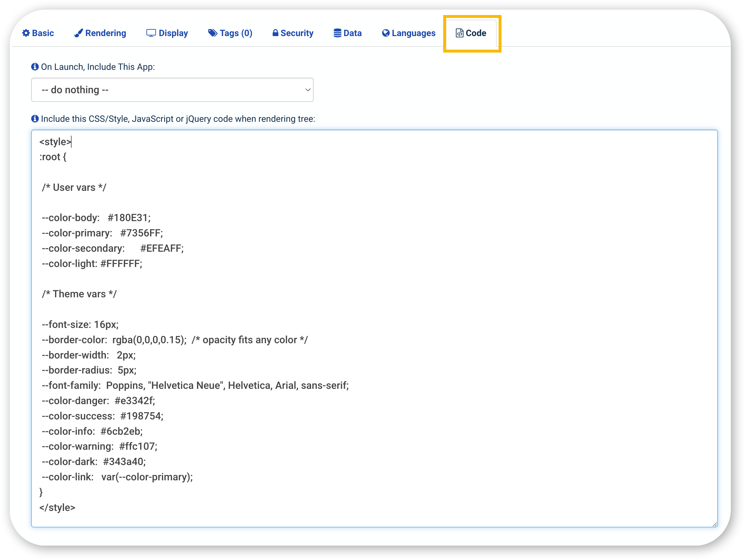Select the Data tab
Image resolution: width=745 pixels, height=560 pixels.
click(352, 33)
